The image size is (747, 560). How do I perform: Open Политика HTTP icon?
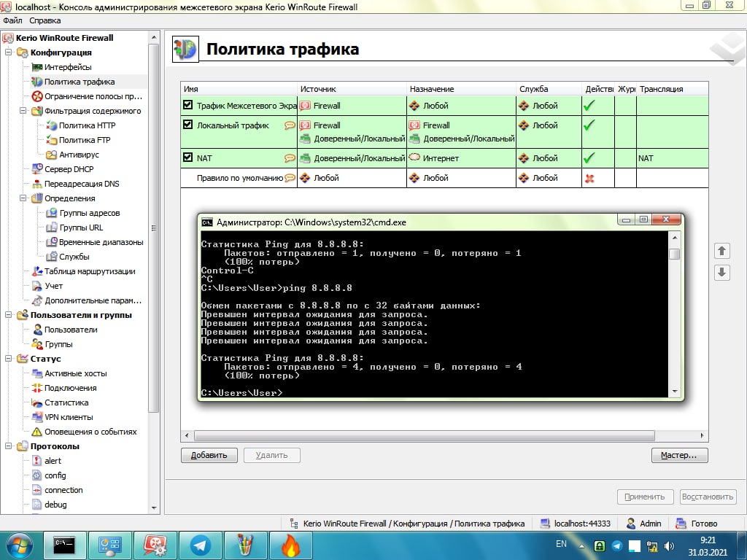52,125
